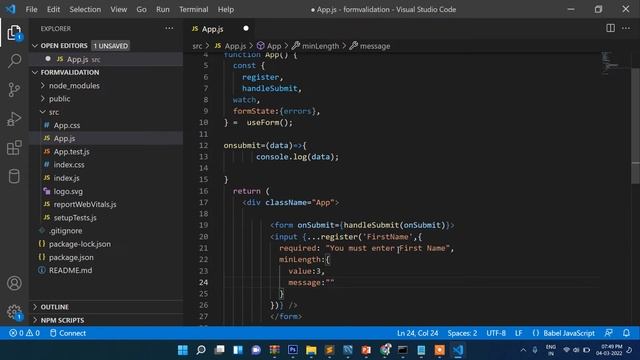Click the Connect status bar item
640x360 pixels.
[68, 333]
